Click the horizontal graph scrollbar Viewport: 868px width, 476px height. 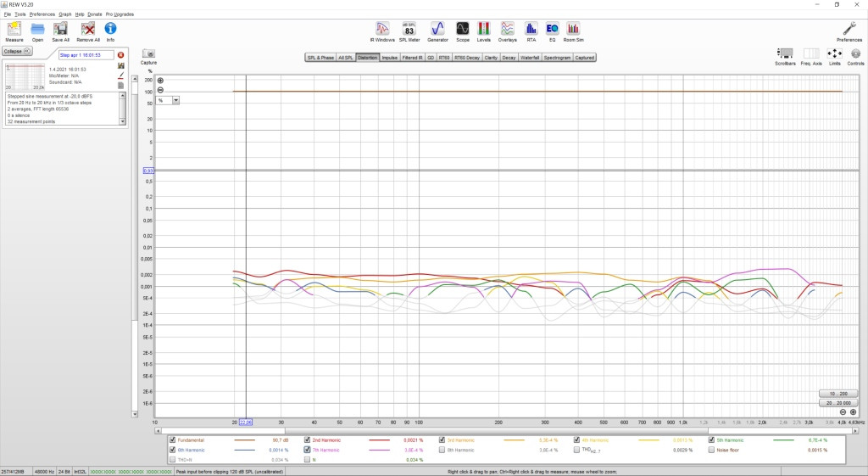[507, 430]
